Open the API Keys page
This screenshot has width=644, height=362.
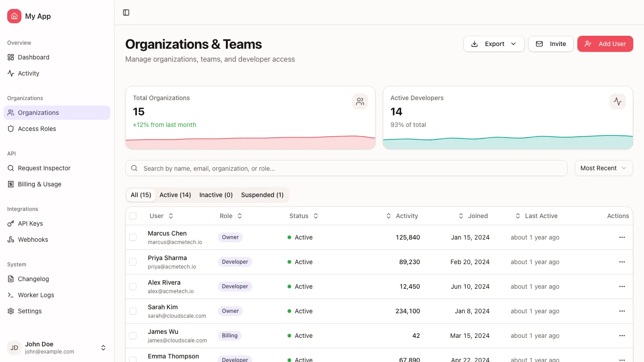coord(30,223)
